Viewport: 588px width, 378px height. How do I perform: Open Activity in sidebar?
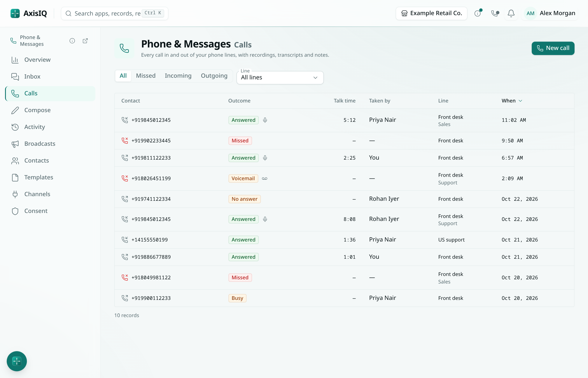tap(50, 127)
